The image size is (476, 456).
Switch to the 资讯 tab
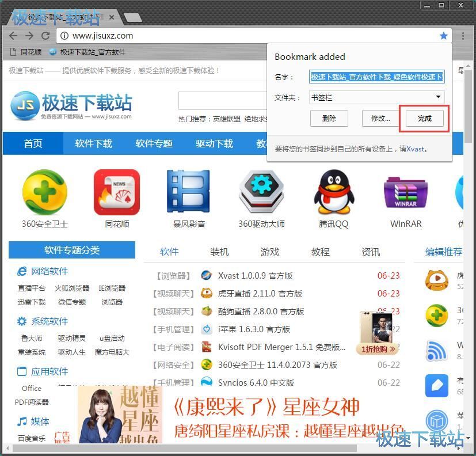(x=371, y=252)
